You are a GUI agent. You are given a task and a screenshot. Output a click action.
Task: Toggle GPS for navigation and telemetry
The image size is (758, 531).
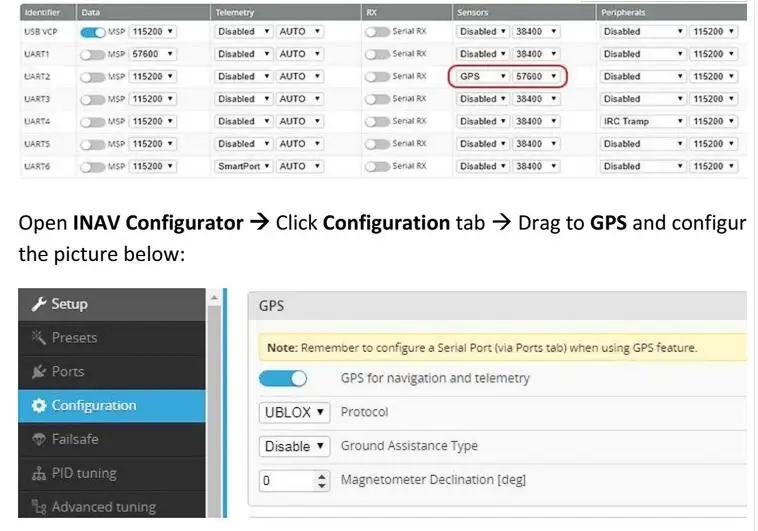click(283, 378)
